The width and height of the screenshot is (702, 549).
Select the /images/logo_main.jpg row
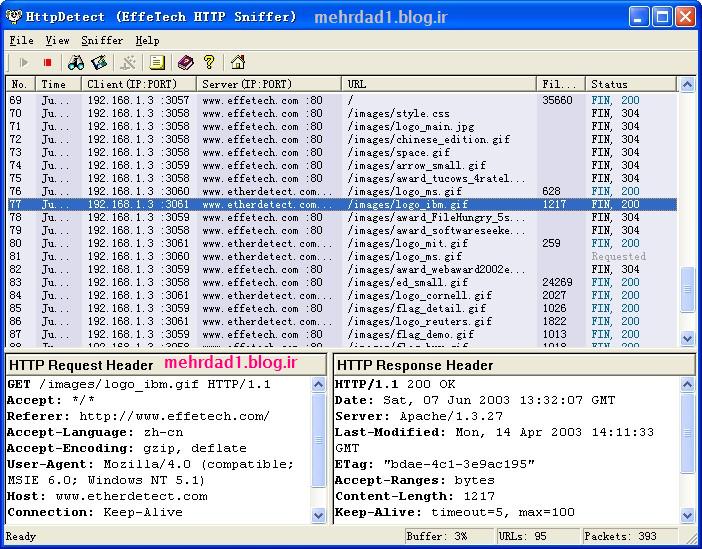[342, 126]
